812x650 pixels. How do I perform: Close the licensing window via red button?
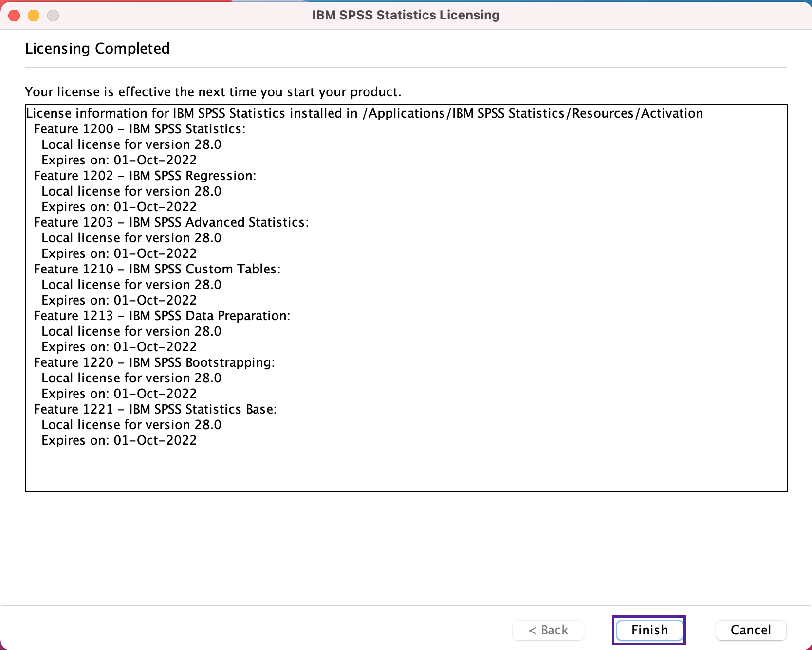[x=14, y=16]
